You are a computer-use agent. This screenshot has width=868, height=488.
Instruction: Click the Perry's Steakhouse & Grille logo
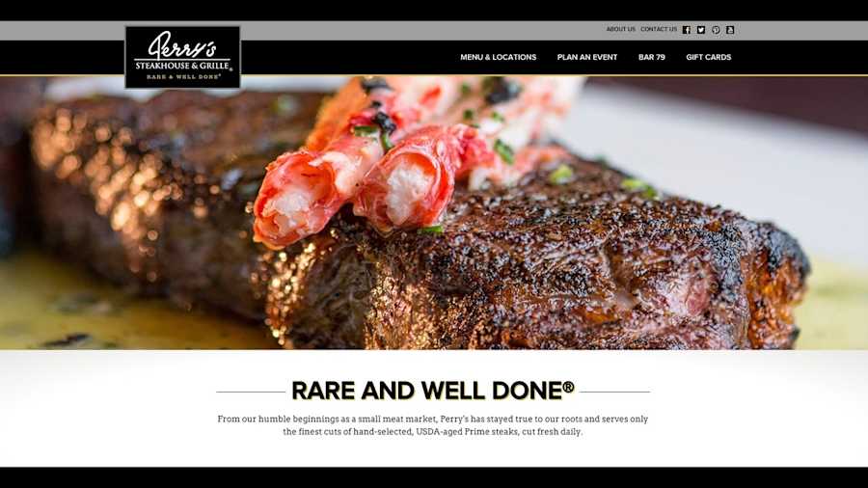point(182,57)
